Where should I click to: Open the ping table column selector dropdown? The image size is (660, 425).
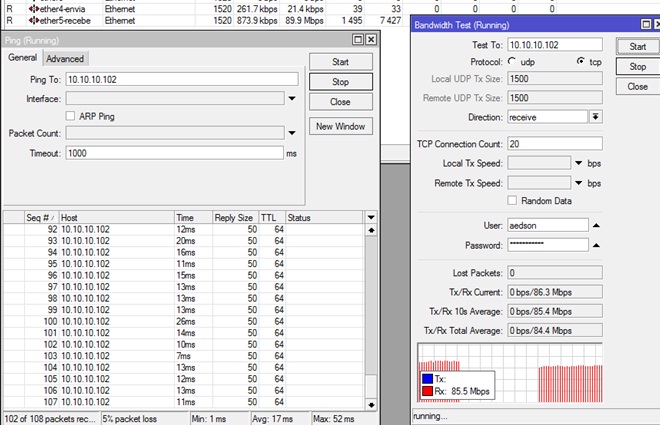(x=371, y=217)
